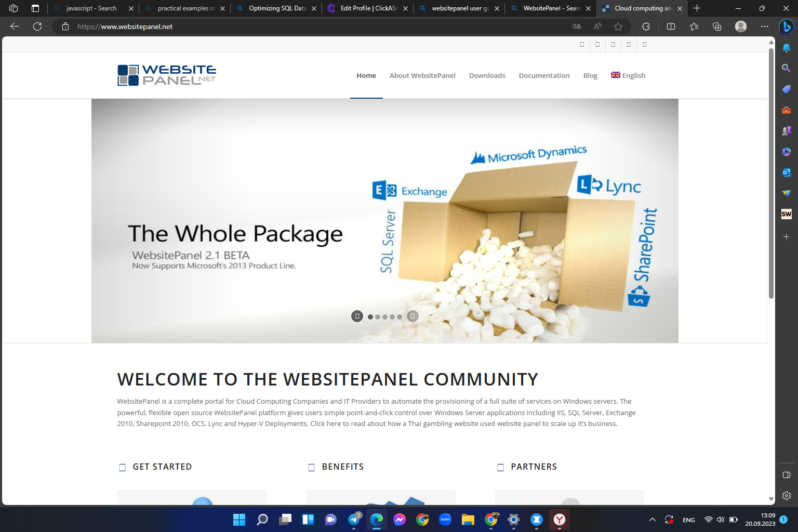Open Telegram from the taskbar
798x532 pixels.
[354, 520]
